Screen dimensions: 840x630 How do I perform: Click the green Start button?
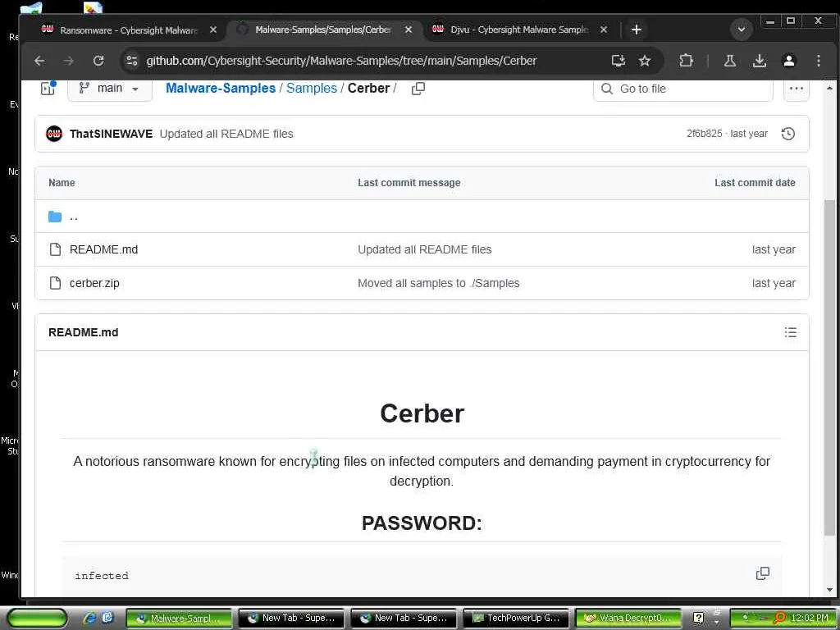36,619
